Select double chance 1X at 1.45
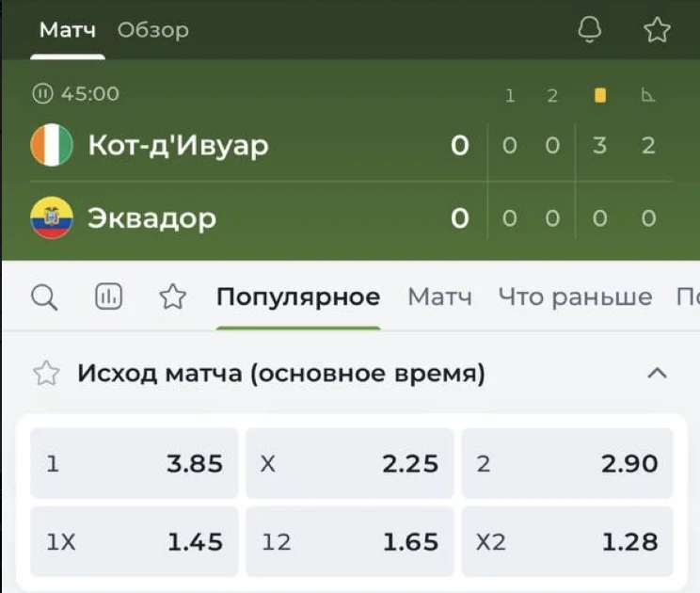The image size is (700, 593). [135, 541]
